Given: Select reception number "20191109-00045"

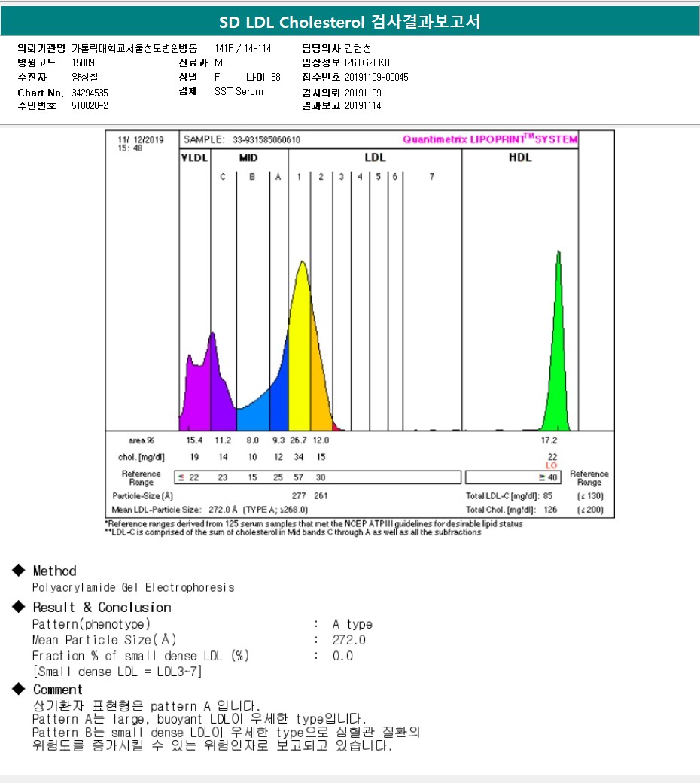Looking at the screenshot, I should pos(376,77).
